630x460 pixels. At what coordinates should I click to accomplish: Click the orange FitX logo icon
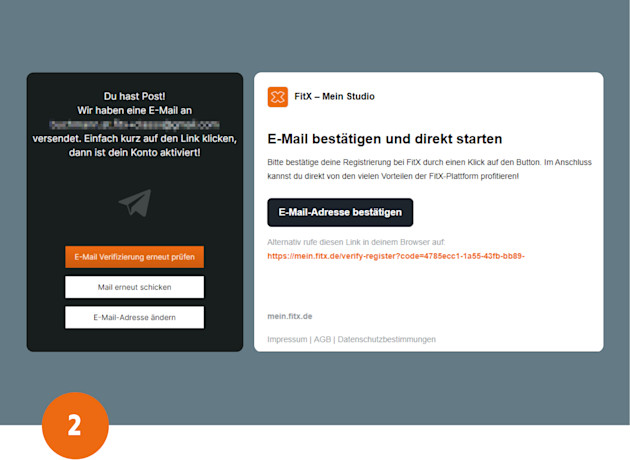(x=278, y=97)
